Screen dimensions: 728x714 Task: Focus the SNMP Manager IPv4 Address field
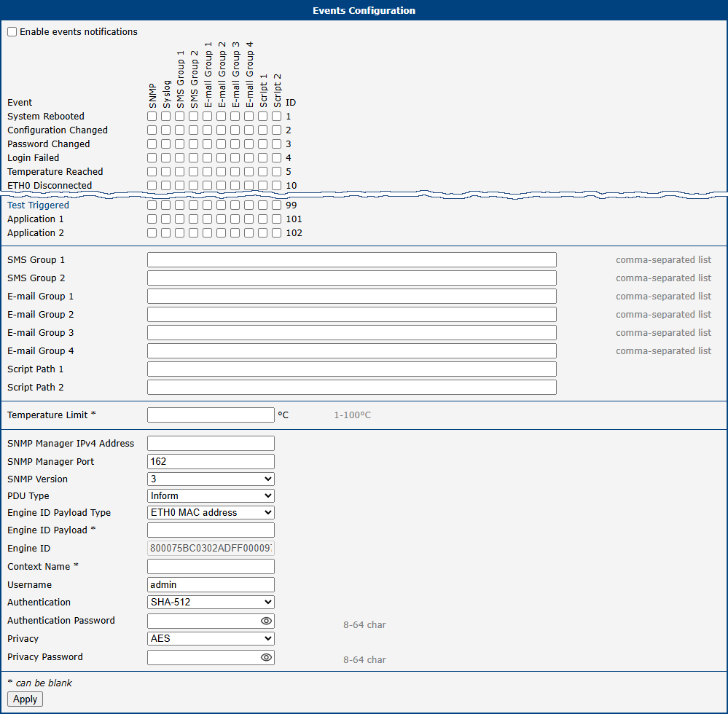[x=211, y=444]
